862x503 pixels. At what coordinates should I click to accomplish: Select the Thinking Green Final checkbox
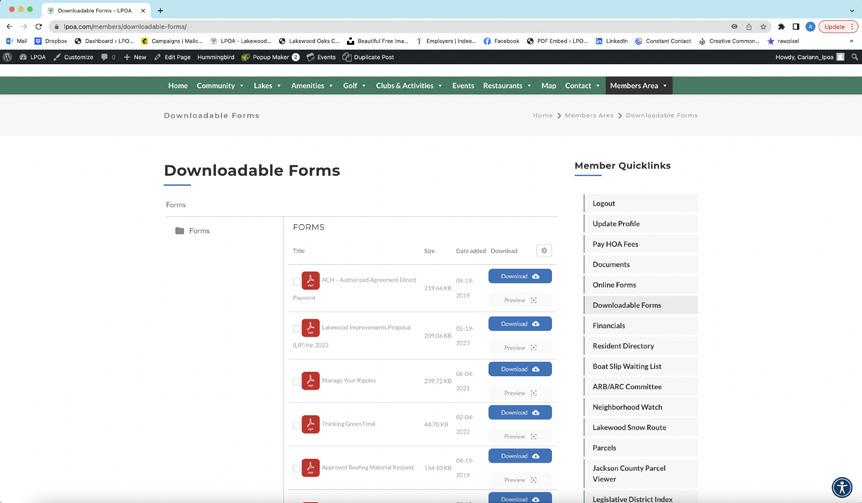(x=296, y=425)
